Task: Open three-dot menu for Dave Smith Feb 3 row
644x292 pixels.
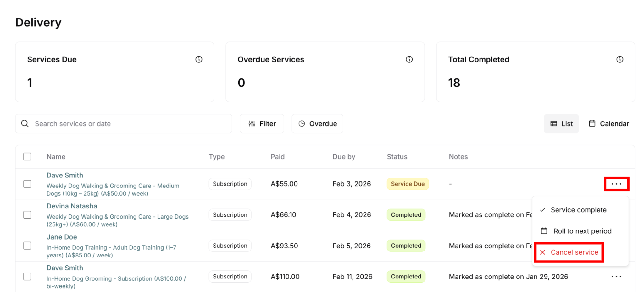Action: pos(616,184)
